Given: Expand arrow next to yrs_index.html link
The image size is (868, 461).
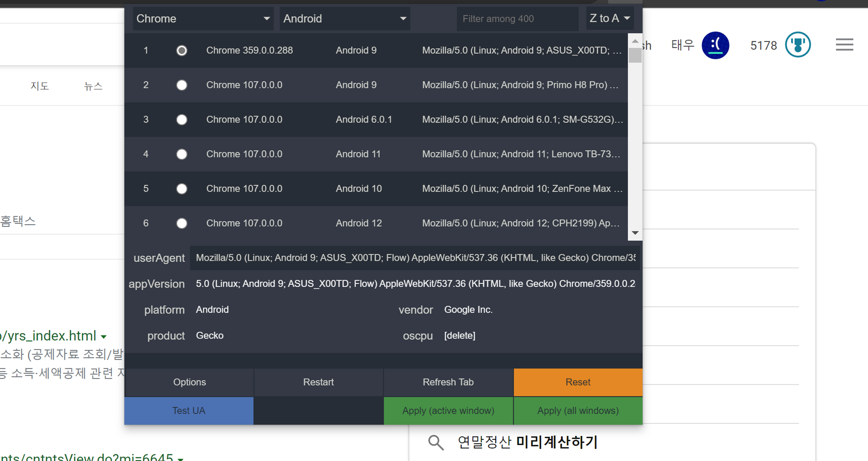Looking at the screenshot, I should point(104,337).
